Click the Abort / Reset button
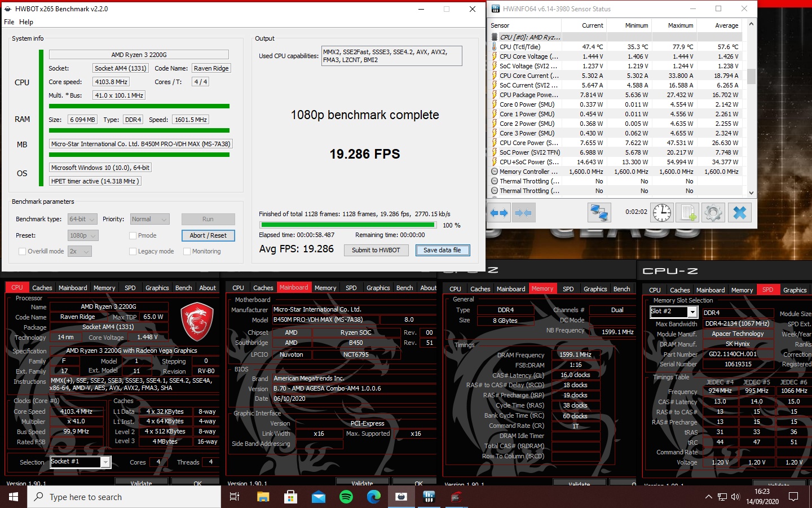Screen dimensions: 812x508 208,235
